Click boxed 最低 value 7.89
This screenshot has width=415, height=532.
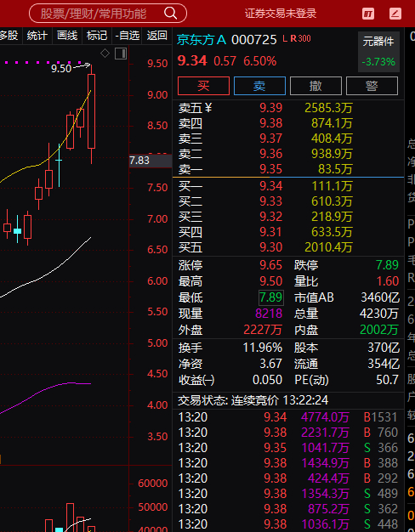[x=271, y=297]
